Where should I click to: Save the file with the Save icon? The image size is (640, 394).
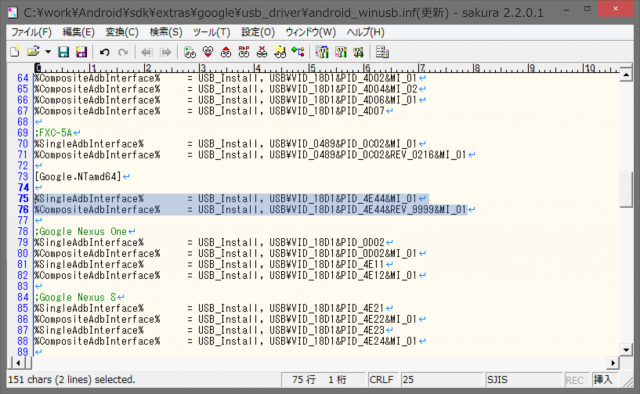63,52
